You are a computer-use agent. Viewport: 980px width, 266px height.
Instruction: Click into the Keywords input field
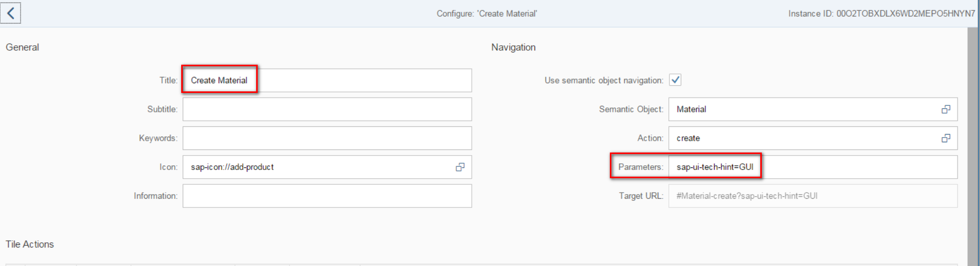[327, 138]
